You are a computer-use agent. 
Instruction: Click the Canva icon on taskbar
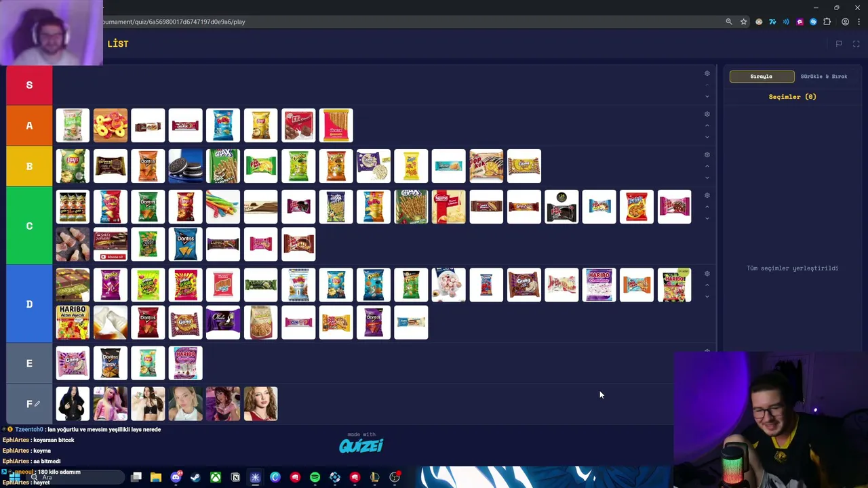pos(275,477)
